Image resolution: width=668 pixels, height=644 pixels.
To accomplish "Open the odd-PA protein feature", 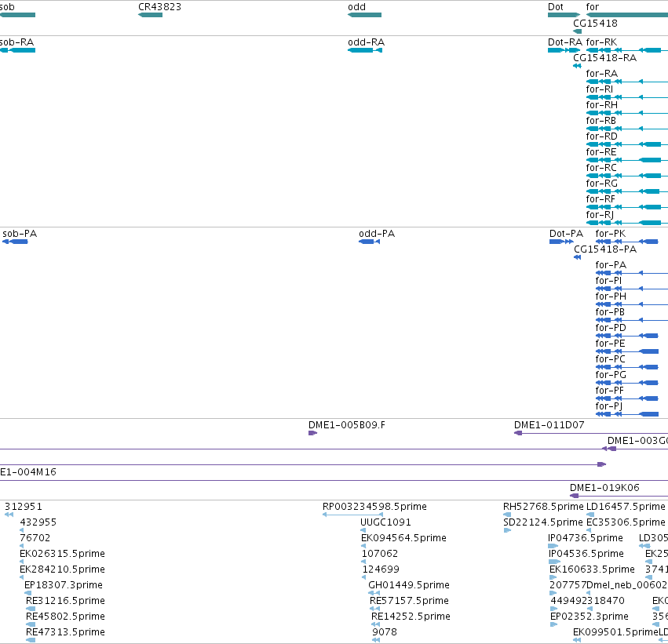I will pos(370,242).
